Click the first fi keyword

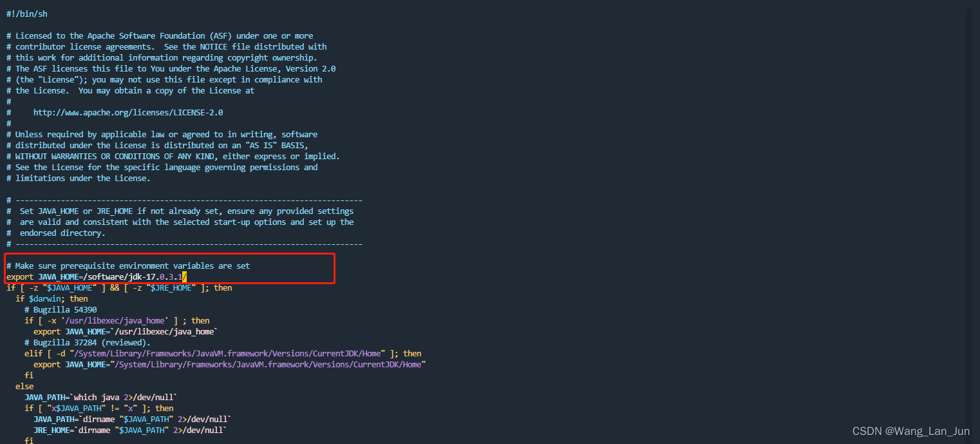[29, 375]
